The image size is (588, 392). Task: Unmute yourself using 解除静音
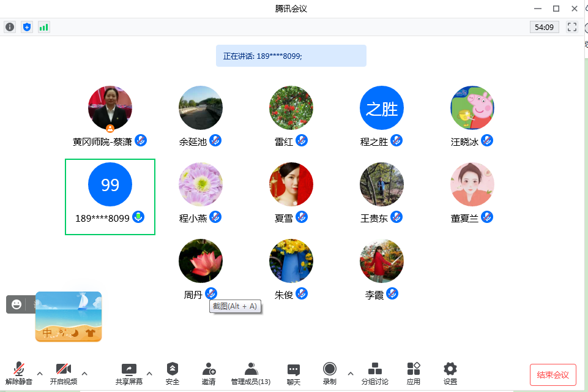click(x=19, y=372)
